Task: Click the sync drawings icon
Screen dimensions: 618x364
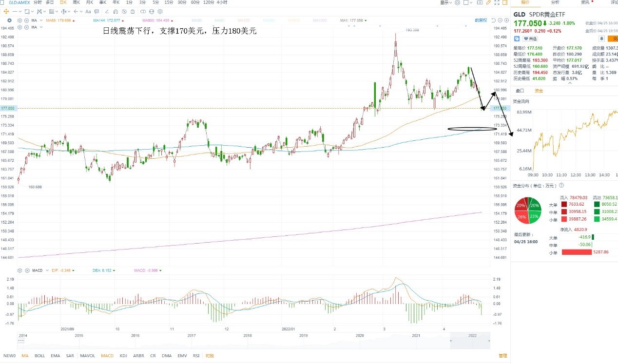Action: click(152, 11)
